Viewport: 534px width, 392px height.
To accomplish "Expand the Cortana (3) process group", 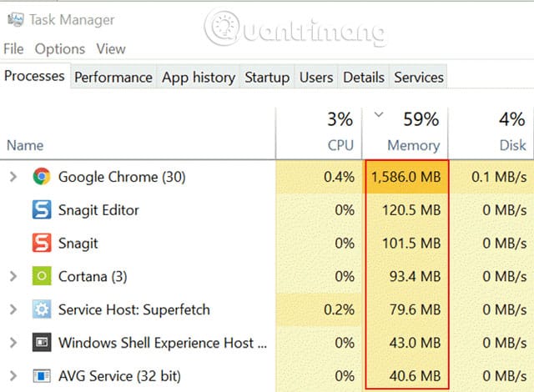I will click(x=13, y=276).
